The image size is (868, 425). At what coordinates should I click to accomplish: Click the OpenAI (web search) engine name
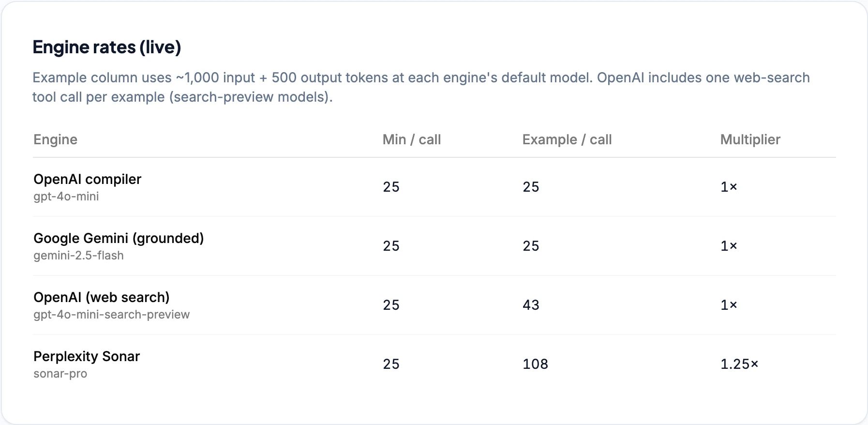tap(102, 298)
